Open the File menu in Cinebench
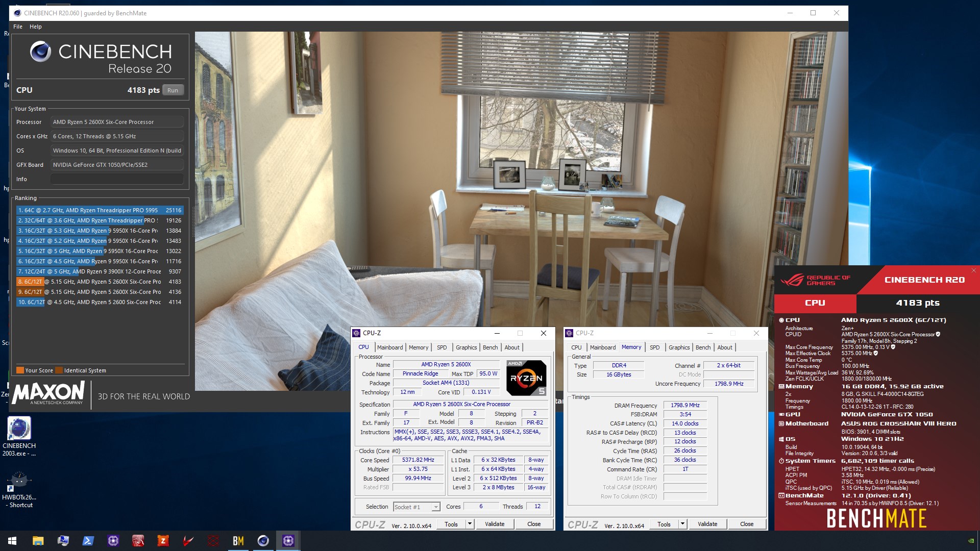980x551 pixels. [x=18, y=27]
